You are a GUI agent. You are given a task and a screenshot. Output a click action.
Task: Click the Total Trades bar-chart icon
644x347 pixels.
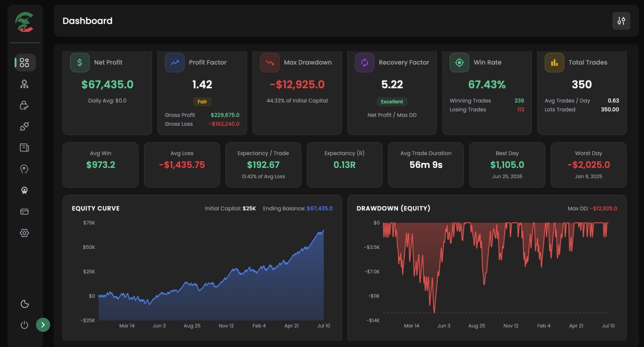554,62
